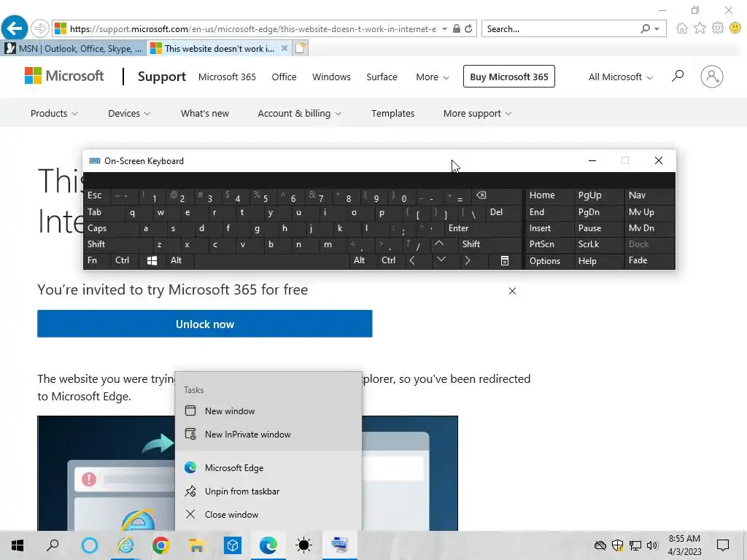Open Cortana circle on taskbar
The width and height of the screenshot is (747, 560).
click(x=90, y=545)
